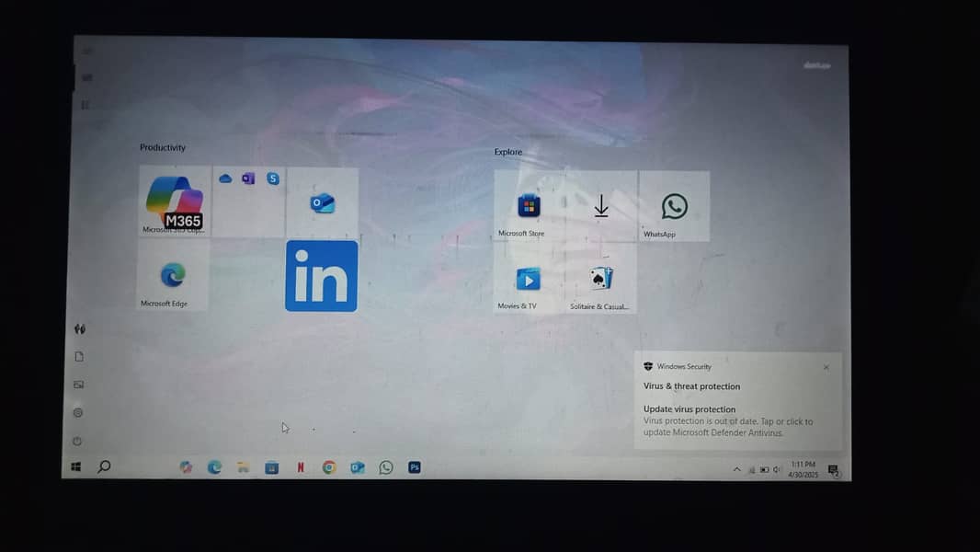Click the user account icon in Start sidebar
Viewport: 980px width, 552px height.
(x=80, y=328)
